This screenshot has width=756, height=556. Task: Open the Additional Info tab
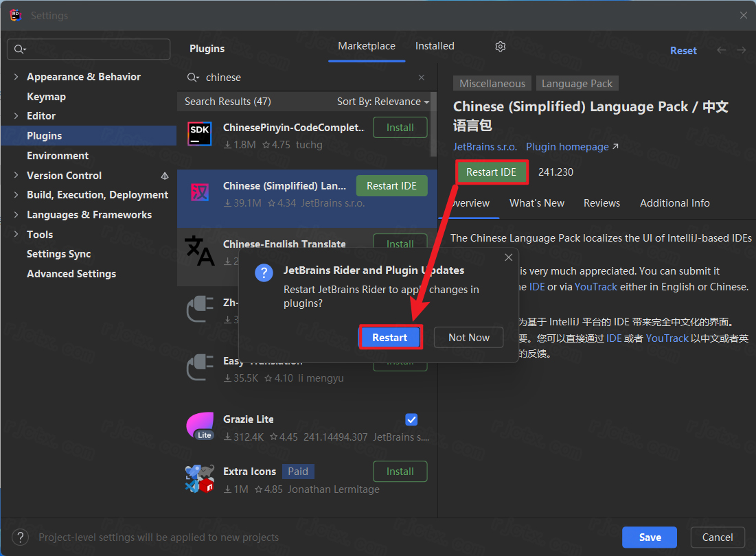674,203
